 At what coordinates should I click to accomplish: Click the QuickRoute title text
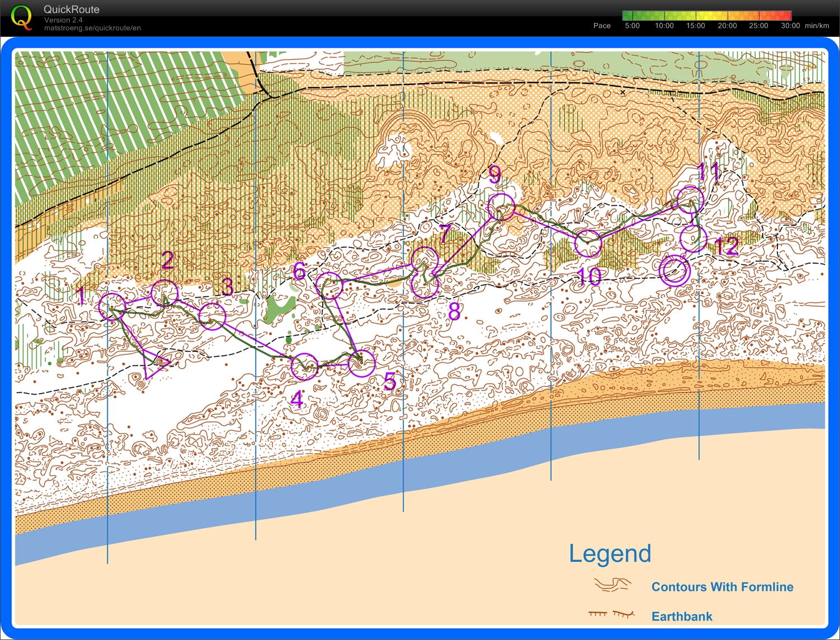pyautogui.click(x=70, y=10)
